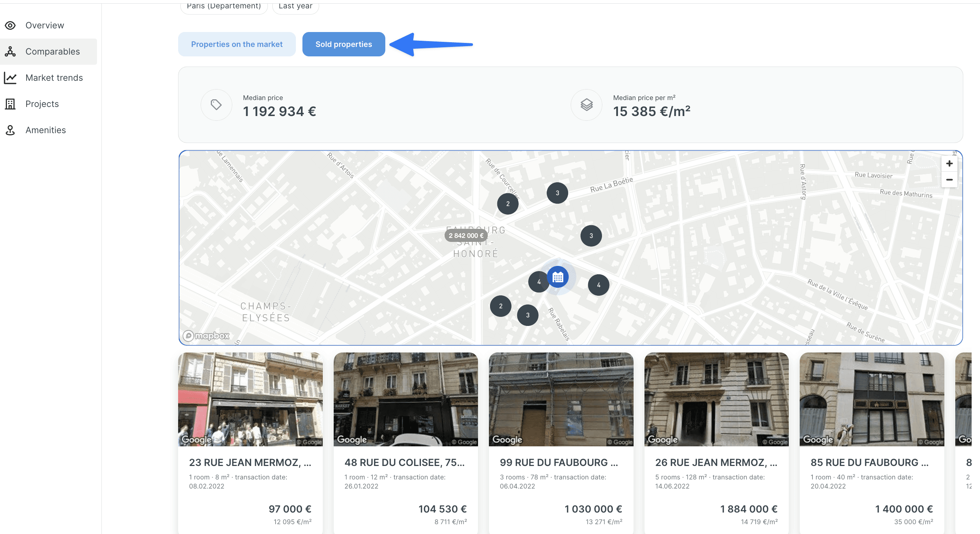Switch to Properties on the market tab
The width and height of the screenshot is (980, 534).
[x=237, y=44]
